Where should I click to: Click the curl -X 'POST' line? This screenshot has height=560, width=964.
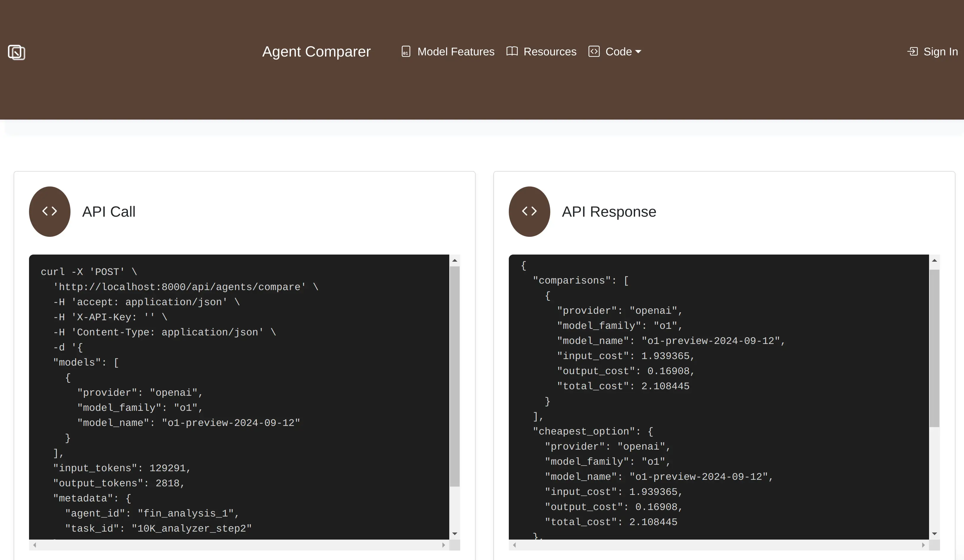click(89, 272)
